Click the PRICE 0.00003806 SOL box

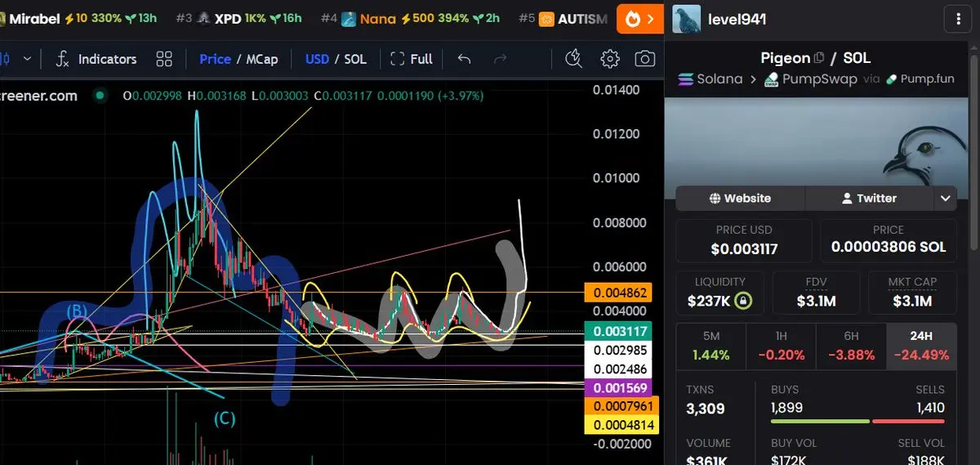point(888,240)
